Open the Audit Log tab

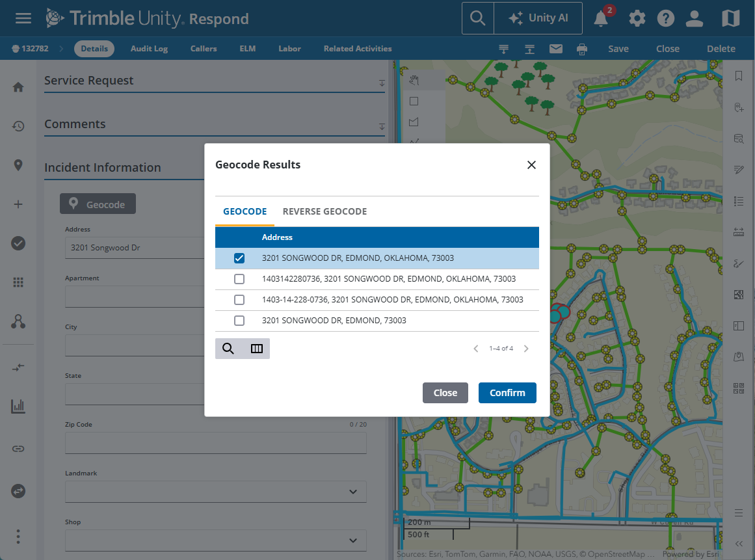click(149, 49)
